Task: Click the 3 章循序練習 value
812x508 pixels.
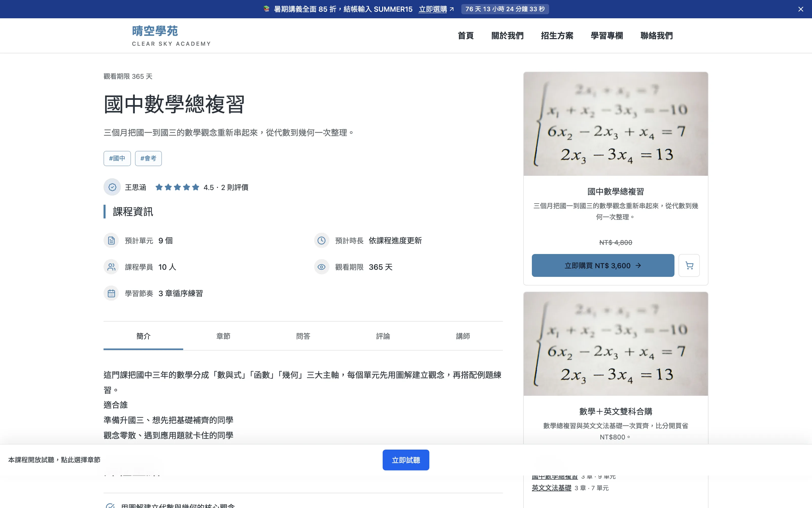Action: tap(180, 293)
